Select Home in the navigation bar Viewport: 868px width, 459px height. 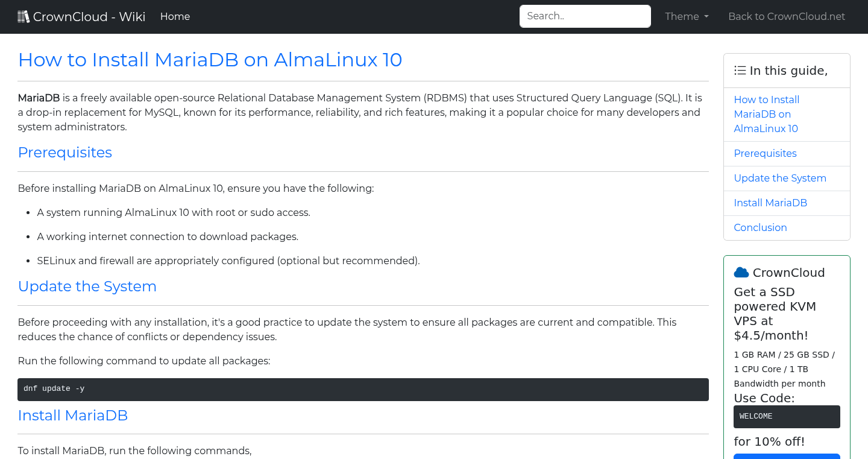click(x=175, y=16)
